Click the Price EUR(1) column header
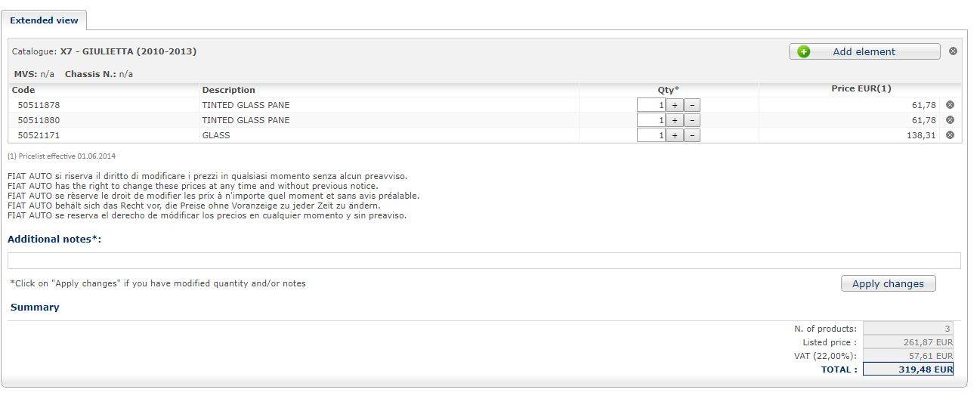This screenshot has height=405, width=980. coord(861,89)
